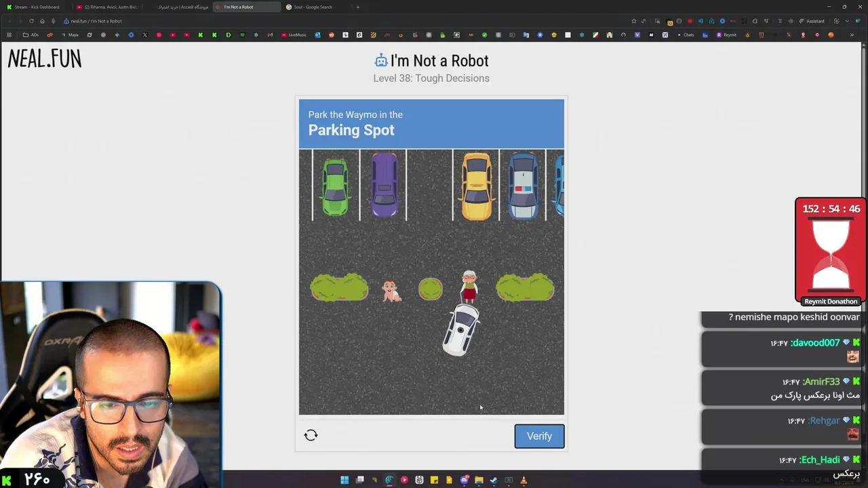This screenshot has height=488, width=868.
Task: Click Rehgar username in chat
Action: pos(824,421)
